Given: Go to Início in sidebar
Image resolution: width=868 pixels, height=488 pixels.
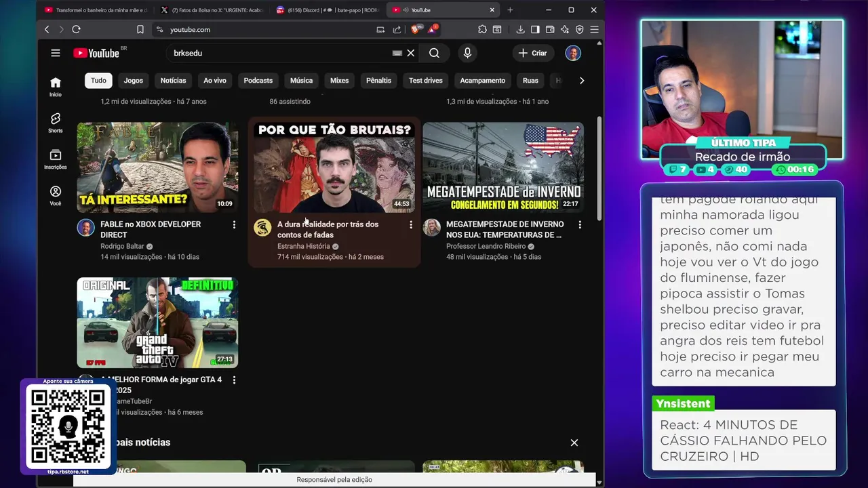Looking at the screenshot, I should tap(56, 87).
